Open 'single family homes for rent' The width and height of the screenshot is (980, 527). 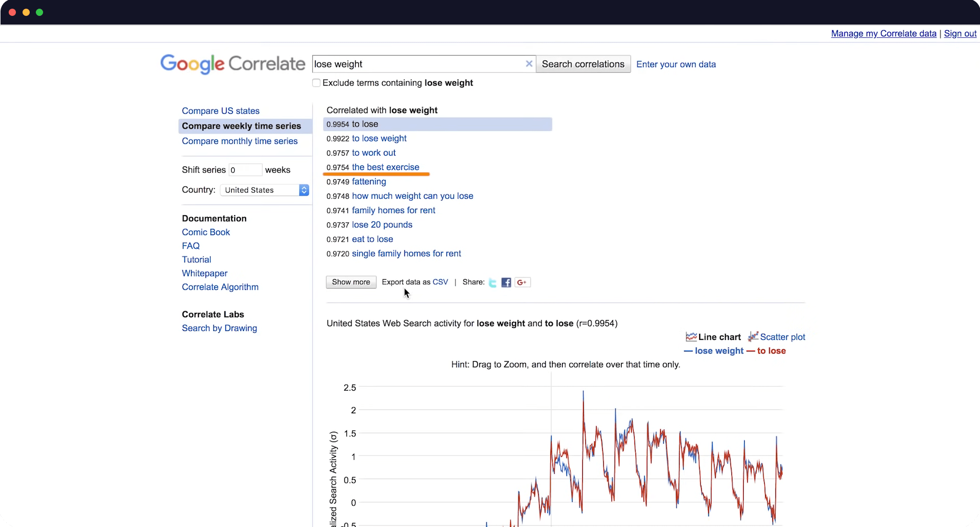(406, 254)
